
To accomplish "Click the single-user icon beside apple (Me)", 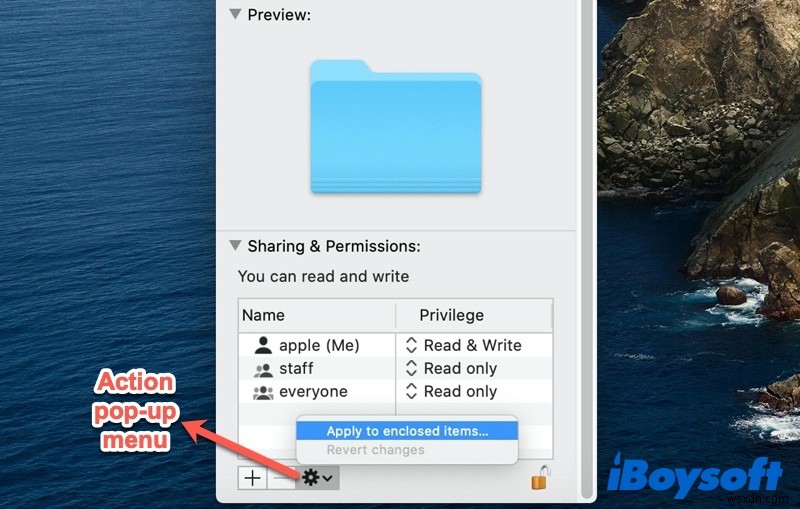I will [263, 345].
